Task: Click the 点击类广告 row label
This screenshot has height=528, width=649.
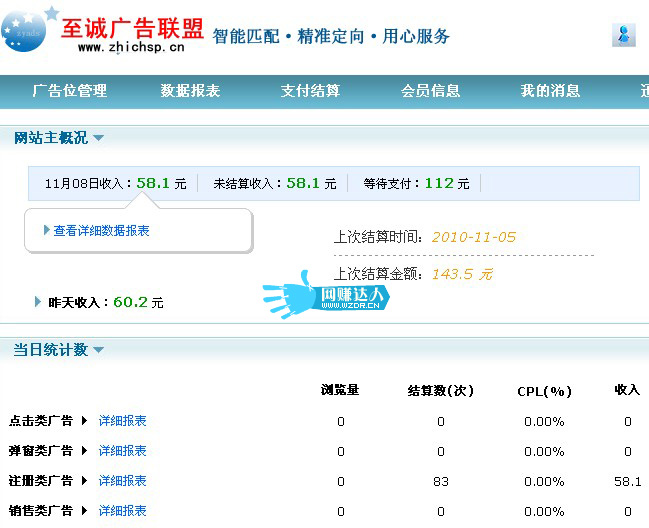Action: (41, 421)
